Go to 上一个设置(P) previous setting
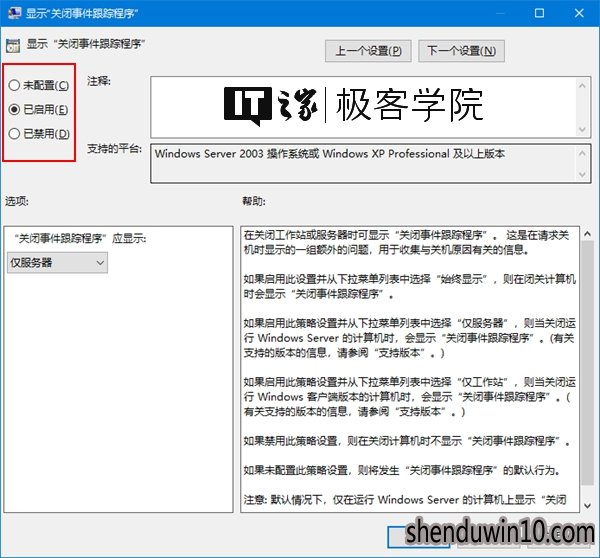 tap(368, 51)
